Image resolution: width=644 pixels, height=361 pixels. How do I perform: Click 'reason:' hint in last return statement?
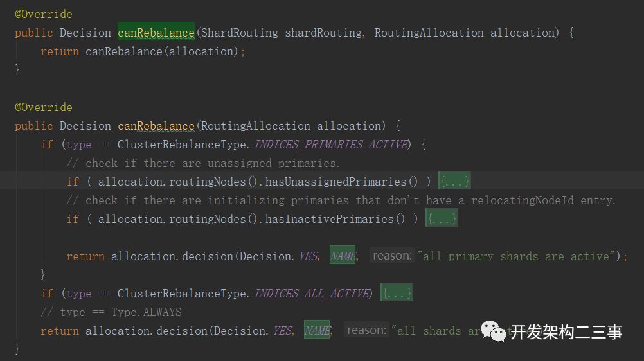tap(366, 330)
